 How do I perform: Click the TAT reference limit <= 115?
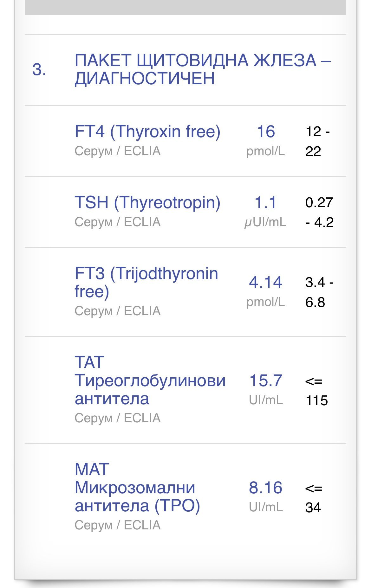pyautogui.click(x=316, y=391)
